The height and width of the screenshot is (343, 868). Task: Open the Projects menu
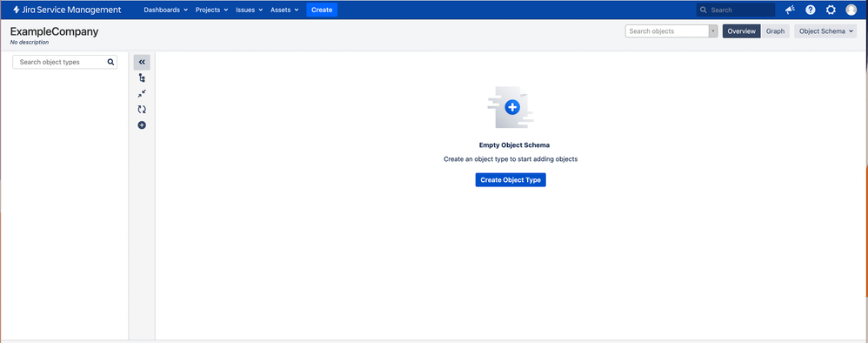click(211, 10)
